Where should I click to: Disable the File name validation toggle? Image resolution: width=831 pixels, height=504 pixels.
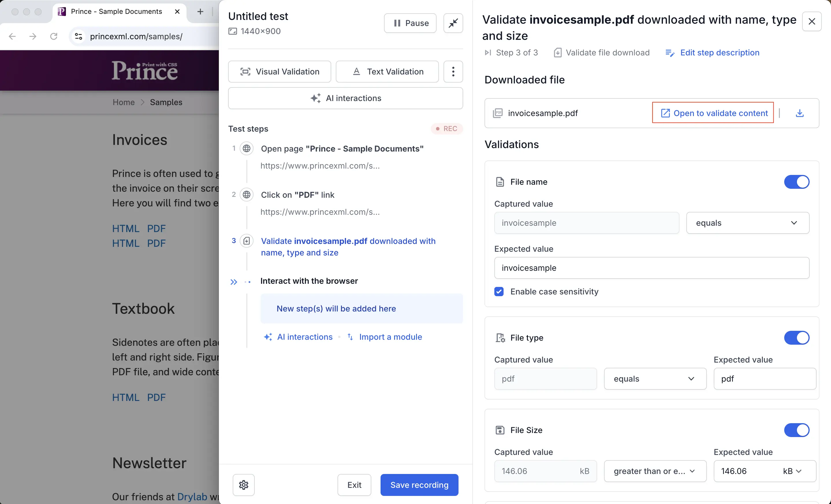pos(796,182)
